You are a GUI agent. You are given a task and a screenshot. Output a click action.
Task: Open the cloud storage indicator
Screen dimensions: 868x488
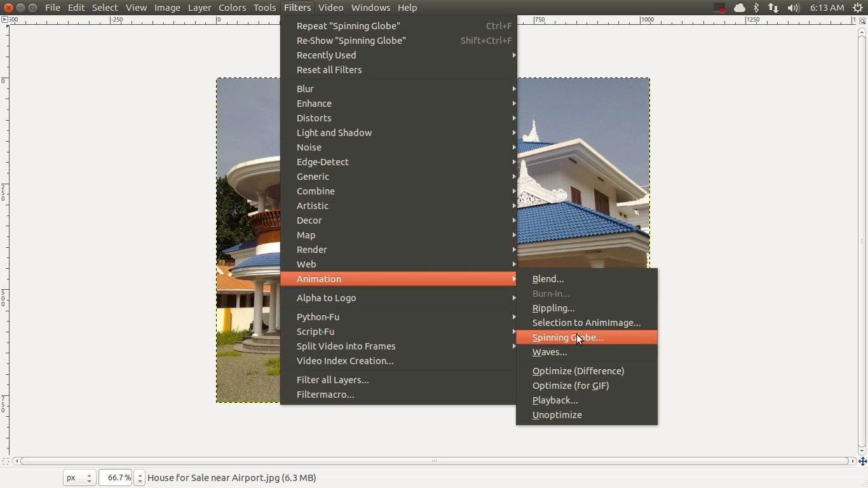click(x=738, y=8)
